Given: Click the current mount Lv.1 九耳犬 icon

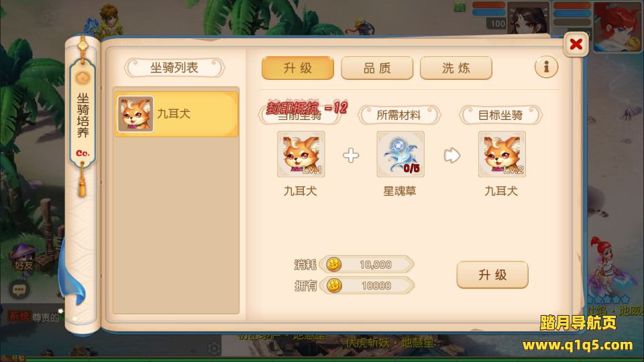Looking at the screenshot, I should pos(301,154).
